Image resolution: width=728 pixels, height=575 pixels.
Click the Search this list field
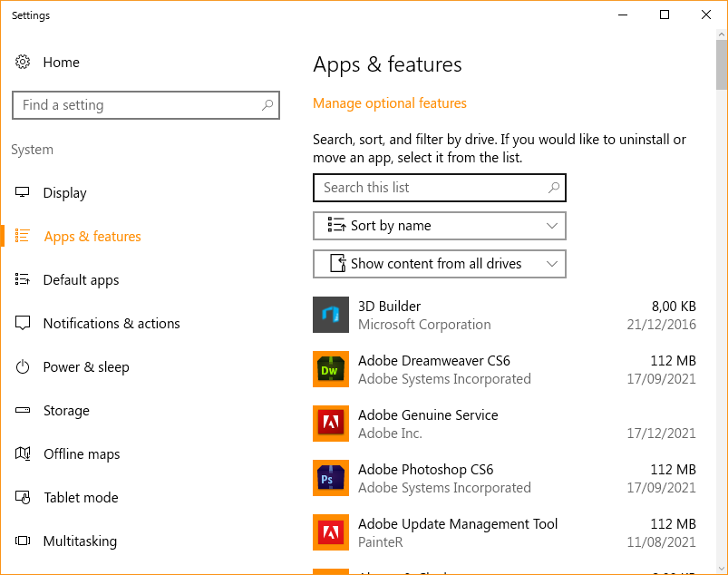431,188
